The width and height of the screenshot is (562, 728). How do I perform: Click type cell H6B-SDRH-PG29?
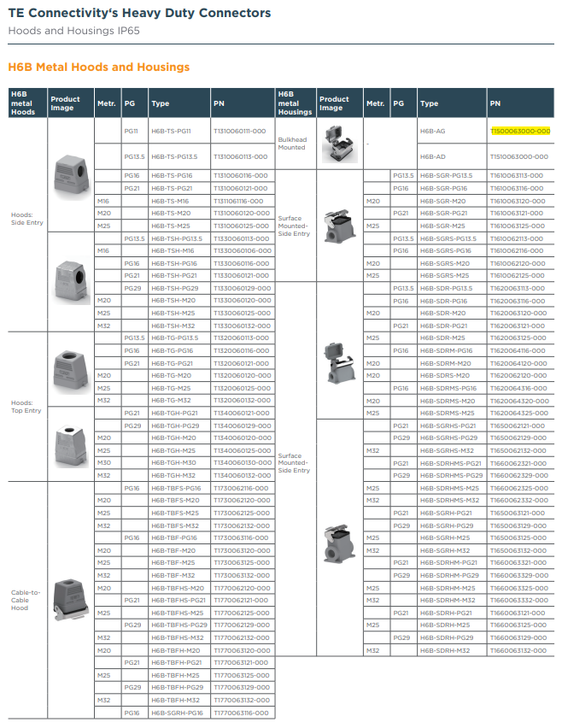(x=447, y=637)
